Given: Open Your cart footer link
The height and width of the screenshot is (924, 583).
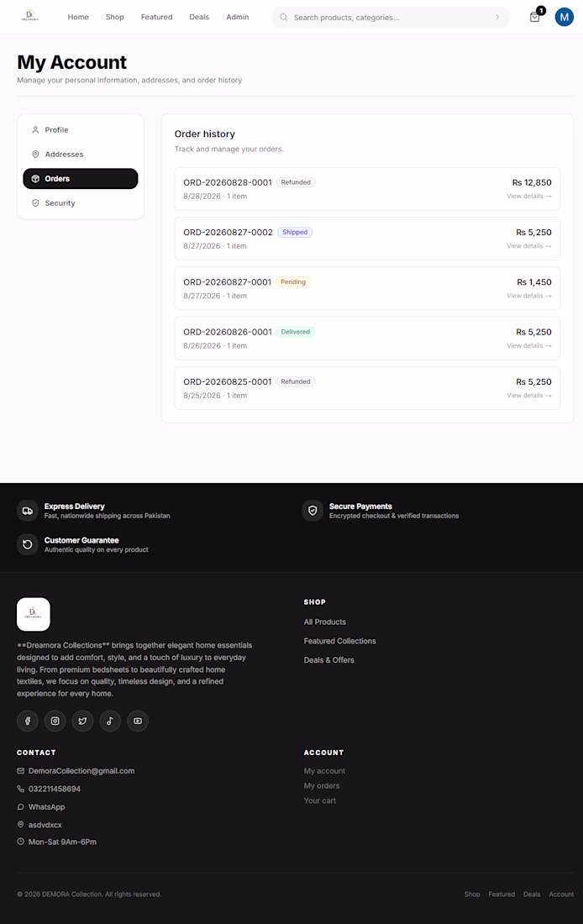Looking at the screenshot, I should pos(319,801).
